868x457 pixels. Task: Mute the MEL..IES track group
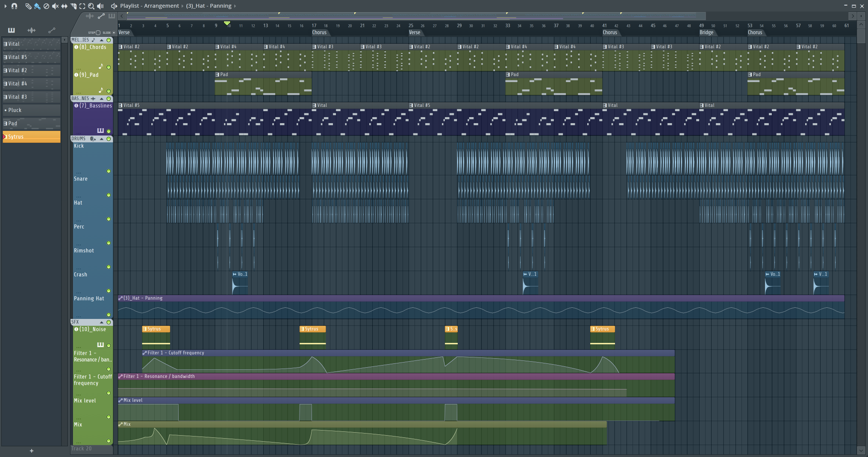[109, 40]
